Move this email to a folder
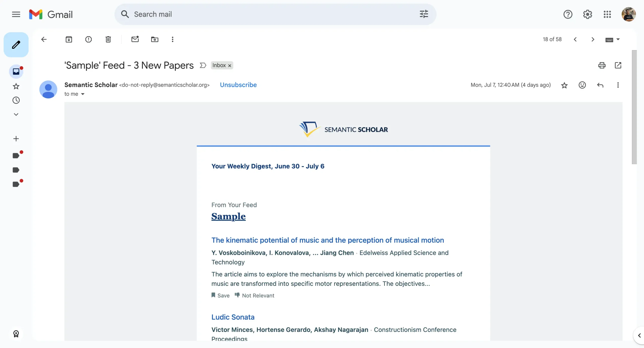The image size is (644, 348). click(x=154, y=39)
